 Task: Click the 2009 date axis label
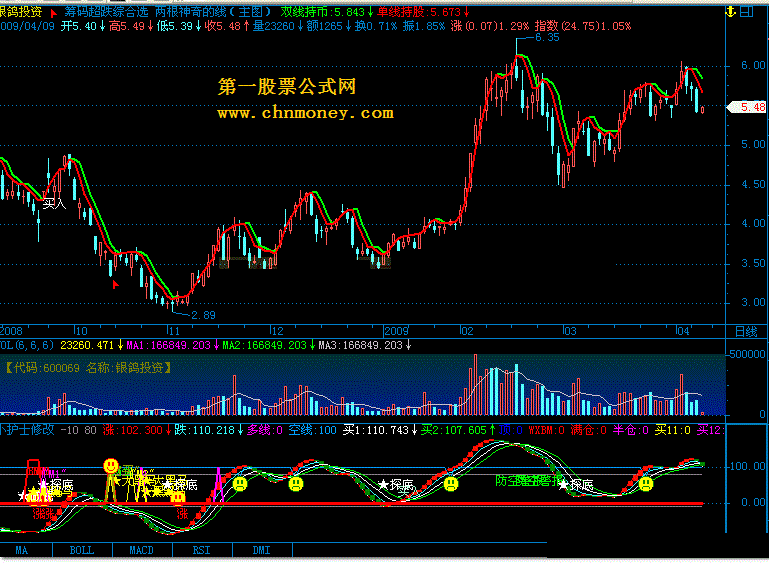[x=396, y=332]
